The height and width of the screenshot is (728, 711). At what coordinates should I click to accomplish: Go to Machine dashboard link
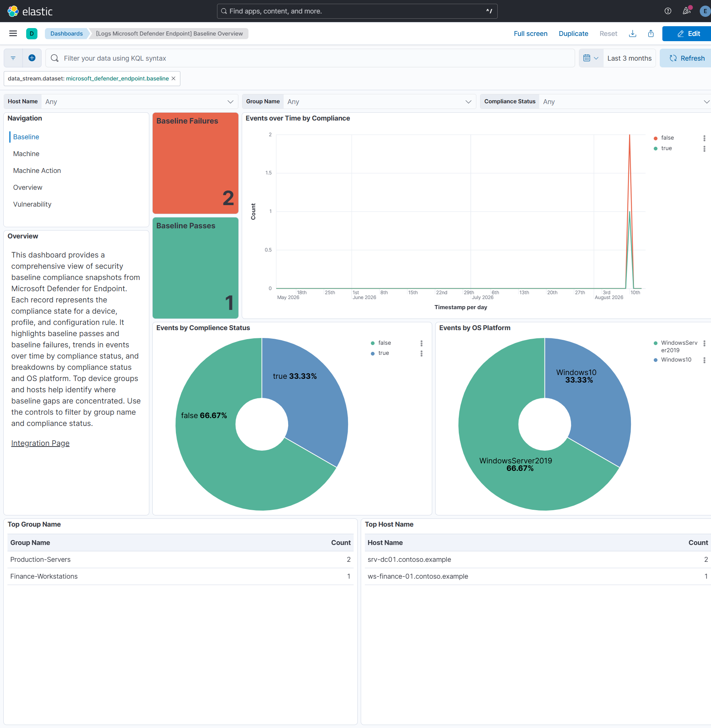[26, 154]
